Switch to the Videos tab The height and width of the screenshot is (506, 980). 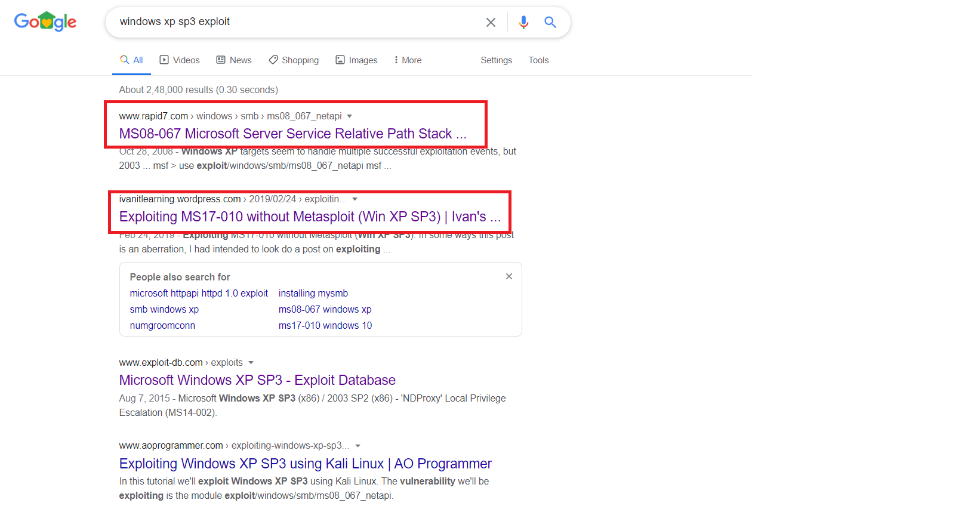(x=180, y=60)
